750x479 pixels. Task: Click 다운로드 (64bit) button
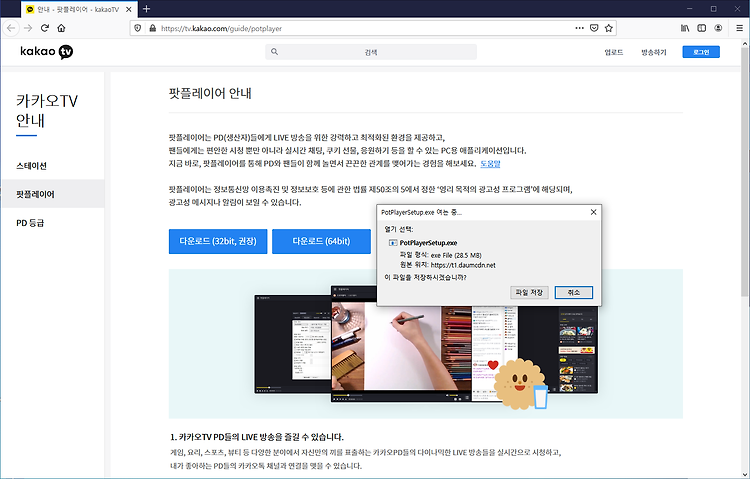321,241
